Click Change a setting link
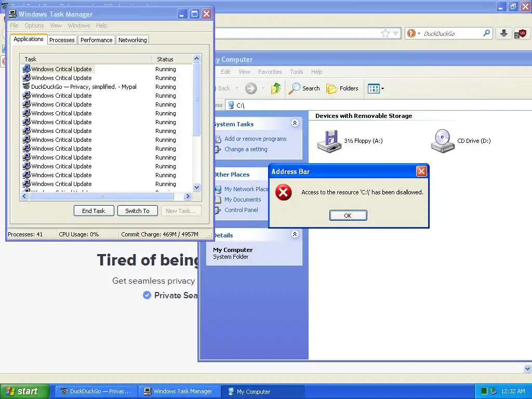532x399 pixels. click(246, 149)
